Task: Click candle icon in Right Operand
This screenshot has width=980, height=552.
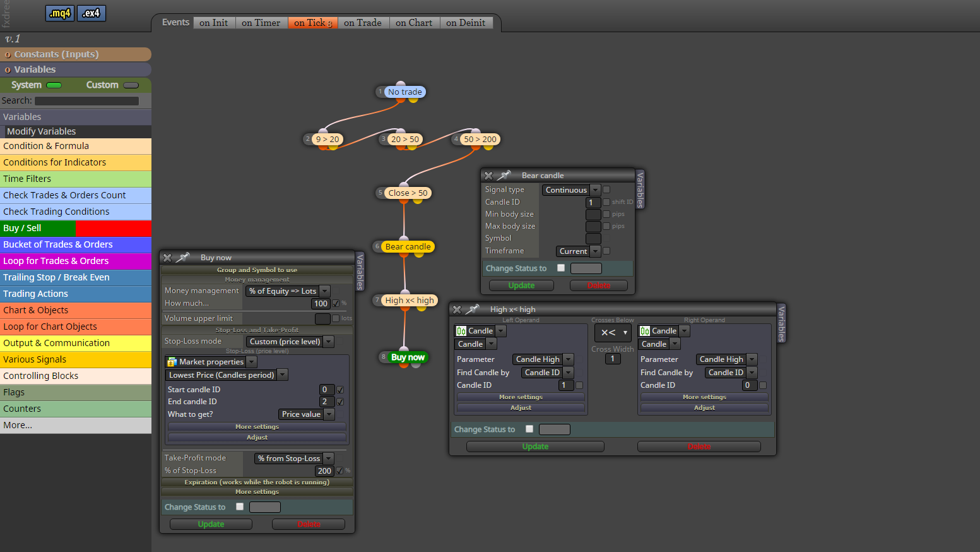Action: [x=644, y=331]
